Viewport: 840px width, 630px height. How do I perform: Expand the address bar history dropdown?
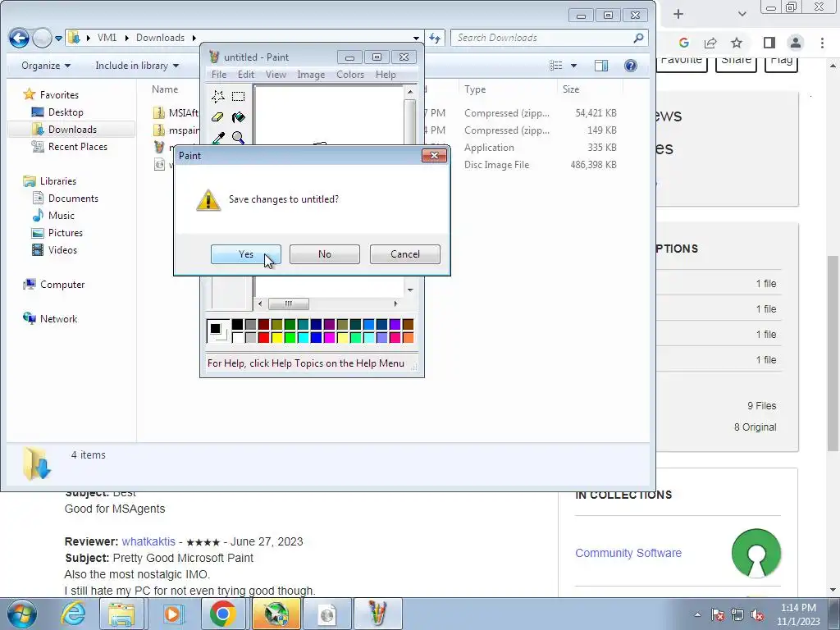pyautogui.click(x=416, y=38)
